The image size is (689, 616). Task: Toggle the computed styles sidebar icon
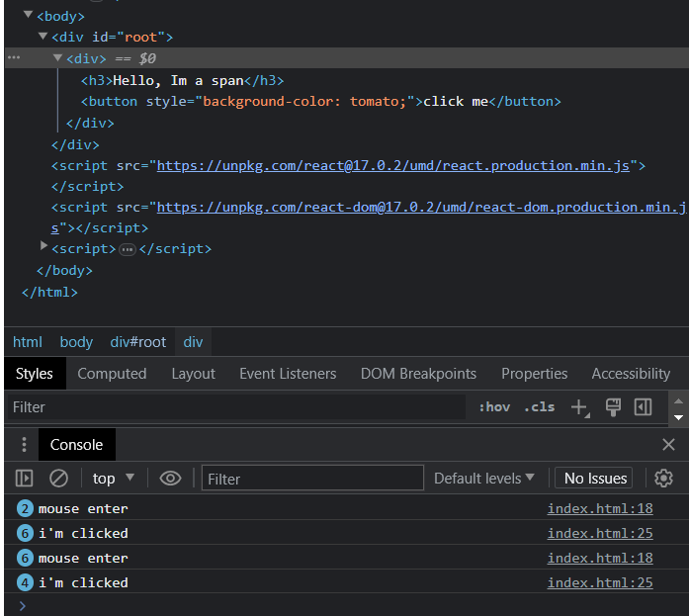point(643,406)
